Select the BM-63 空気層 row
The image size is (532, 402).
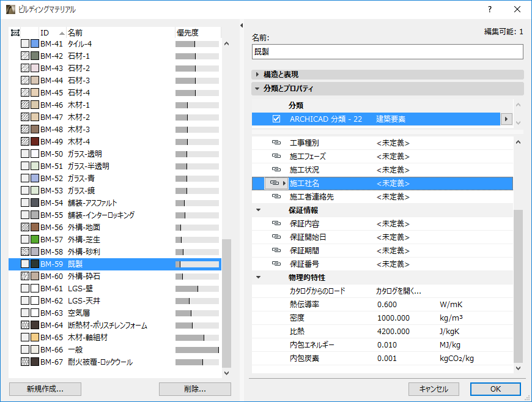[x=115, y=313]
